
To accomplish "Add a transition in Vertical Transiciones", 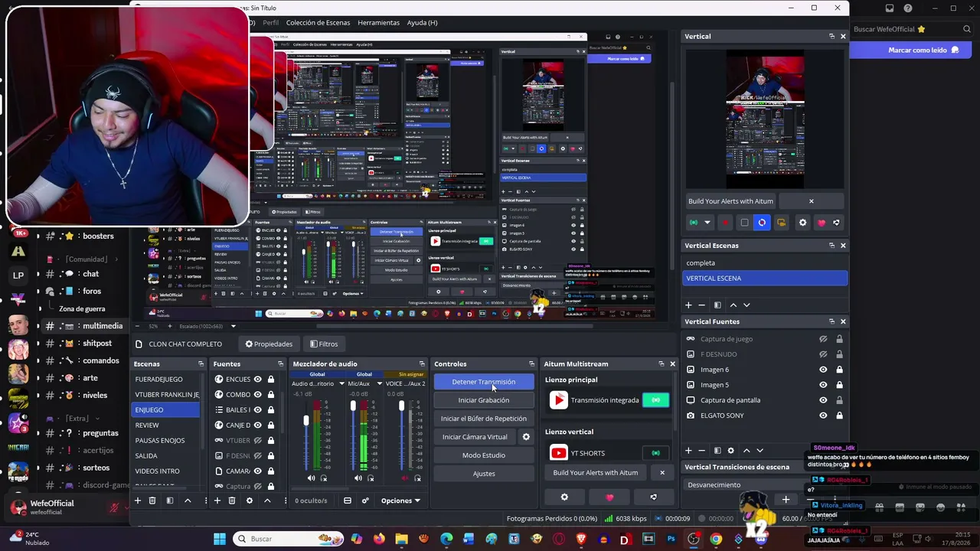I will pyautogui.click(x=786, y=500).
